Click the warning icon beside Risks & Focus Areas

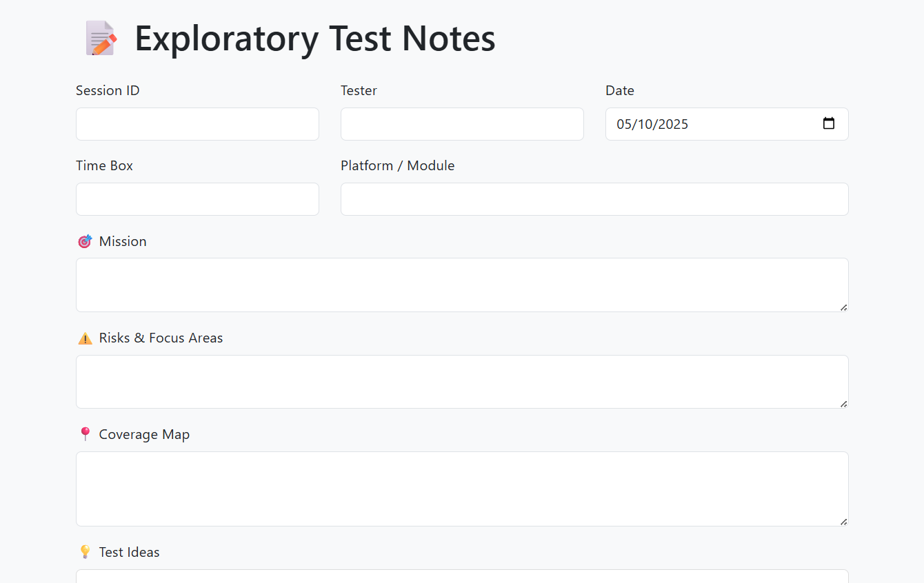[84, 338]
